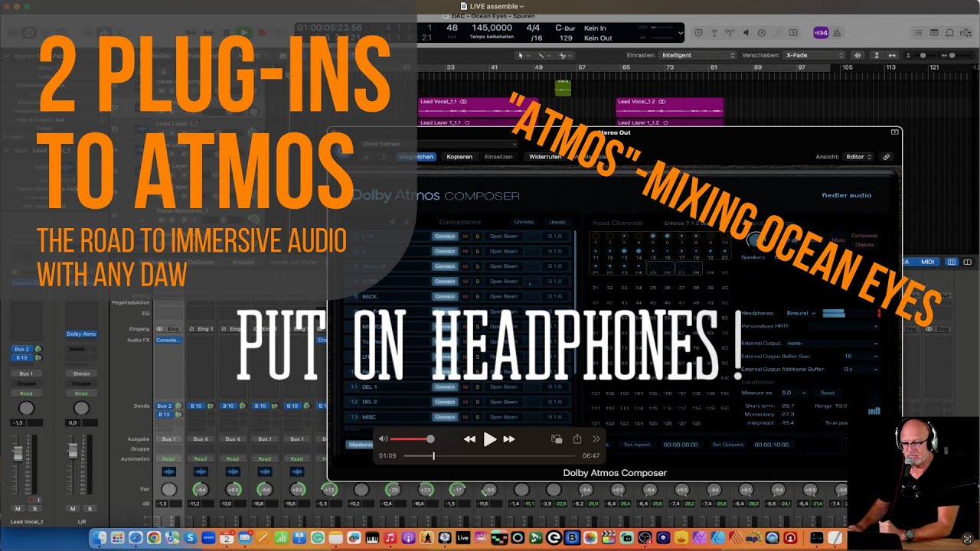Expand the LCD display mode chevron
This screenshot has height=551, width=980.
coord(681,33)
